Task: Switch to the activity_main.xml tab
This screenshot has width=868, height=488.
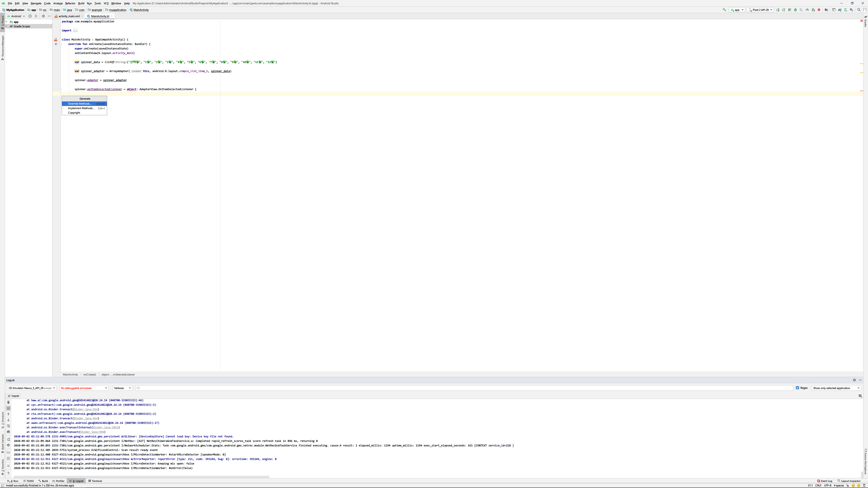Action: coord(69,16)
